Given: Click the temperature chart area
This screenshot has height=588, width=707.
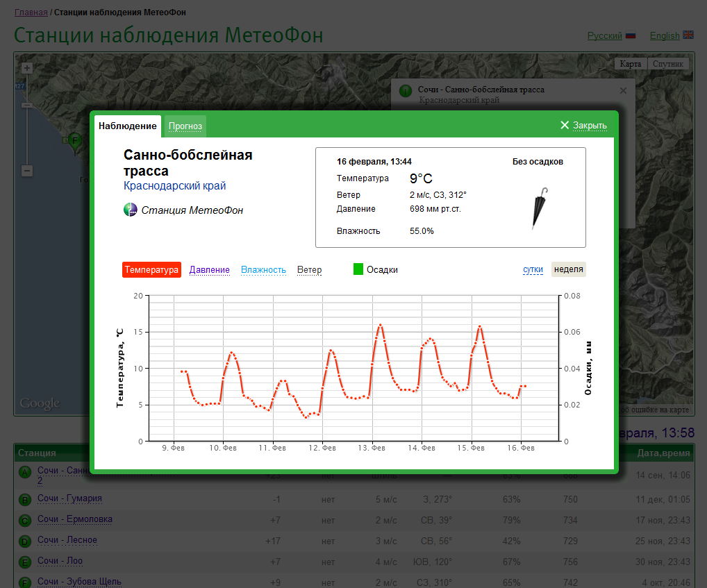Looking at the screenshot, I should click(354, 368).
